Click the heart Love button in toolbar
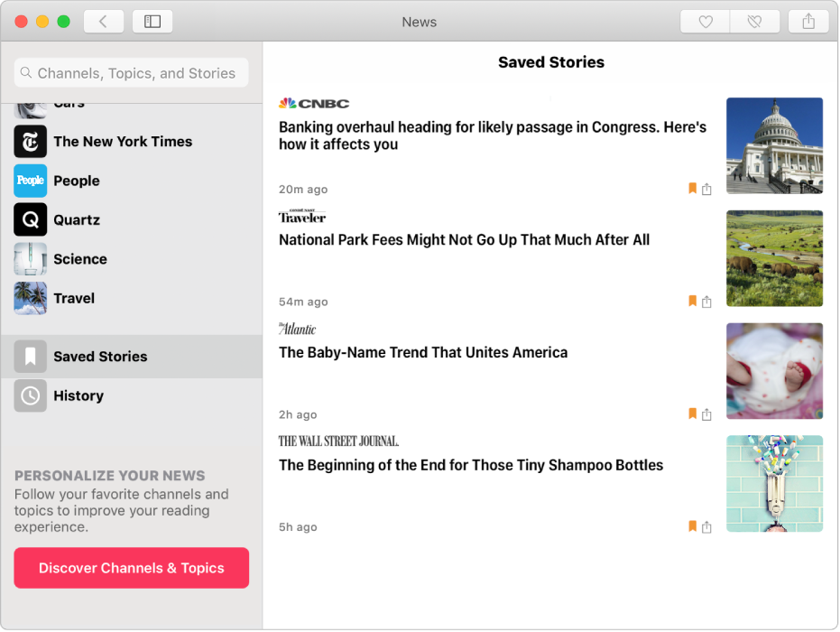Image resolution: width=840 pixels, height=632 pixels. tap(706, 22)
